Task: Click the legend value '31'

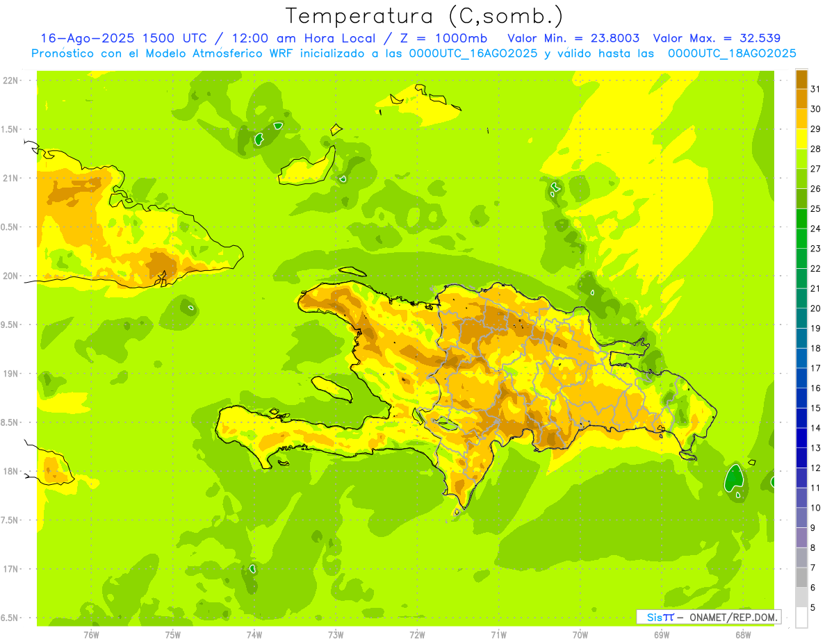Action: (x=815, y=89)
